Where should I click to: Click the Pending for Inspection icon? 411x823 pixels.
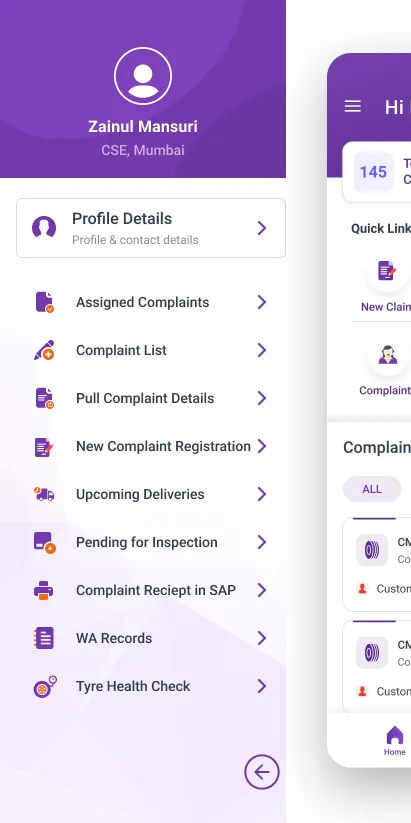[45, 542]
